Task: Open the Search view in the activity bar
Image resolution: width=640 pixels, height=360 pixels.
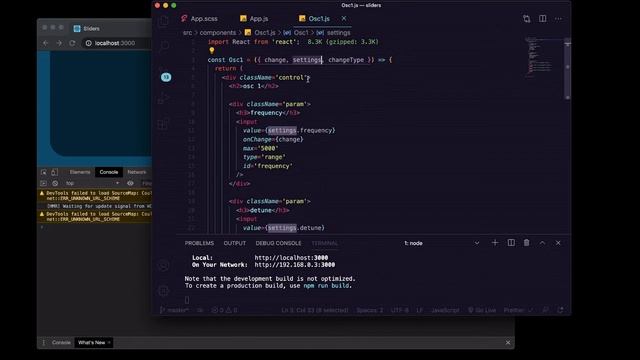Action: [x=164, y=46]
